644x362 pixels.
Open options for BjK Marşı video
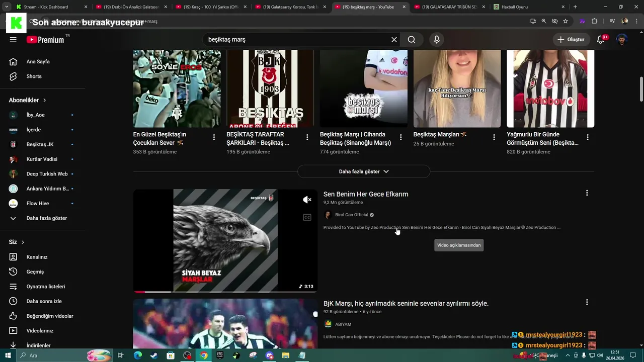point(587,302)
